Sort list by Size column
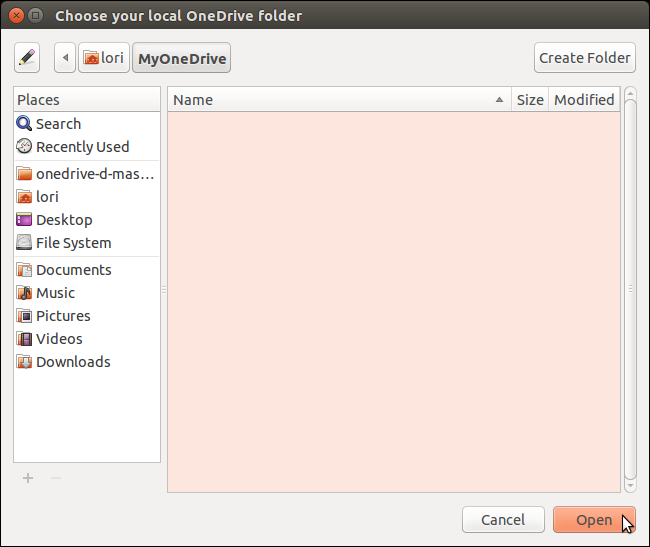The image size is (650, 547). 530,99
